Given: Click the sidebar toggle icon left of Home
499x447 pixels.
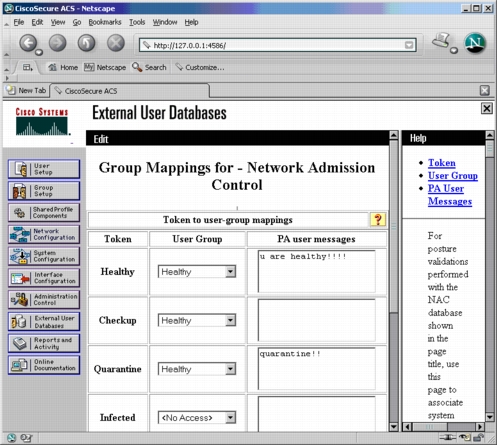Looking at the screenshot, I should (28, 68).
